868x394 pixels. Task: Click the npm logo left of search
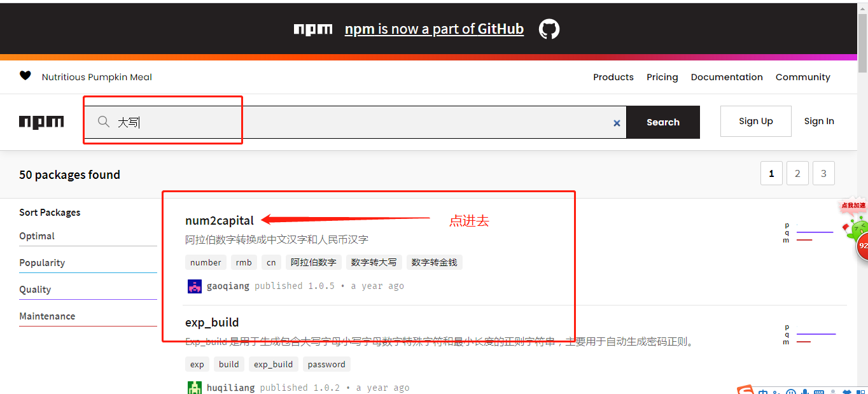41,122
